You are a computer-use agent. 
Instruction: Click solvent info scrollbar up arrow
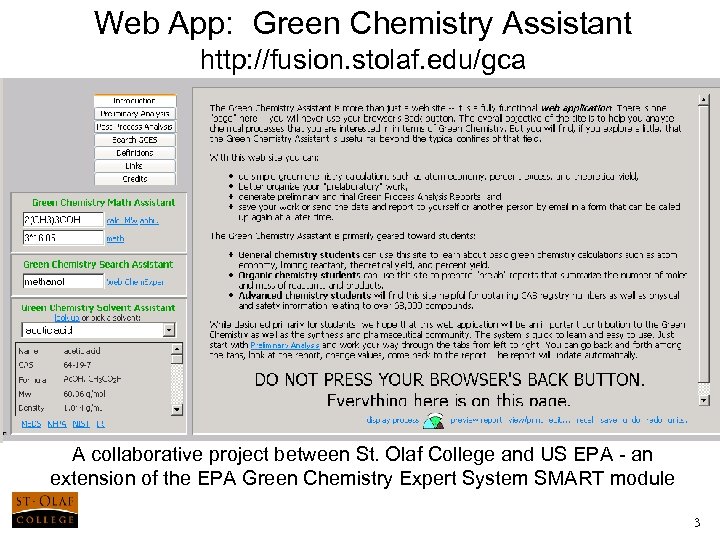[177, 349]
